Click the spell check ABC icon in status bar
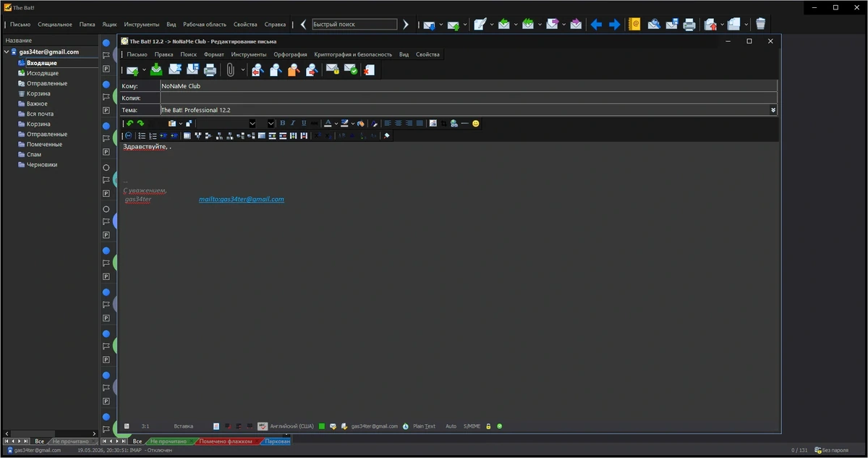The image size is (868, 458). pyautogui.click(x=263, y=426)
